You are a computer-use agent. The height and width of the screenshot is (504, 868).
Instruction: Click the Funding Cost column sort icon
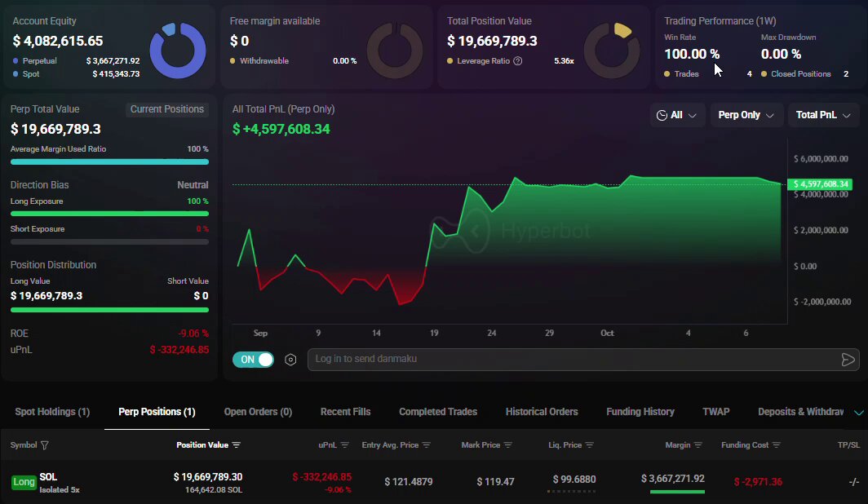[x=777, y=445]
